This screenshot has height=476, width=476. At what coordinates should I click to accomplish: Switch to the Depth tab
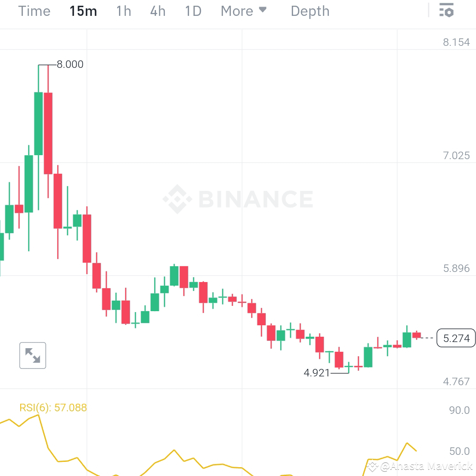point(310,11)
